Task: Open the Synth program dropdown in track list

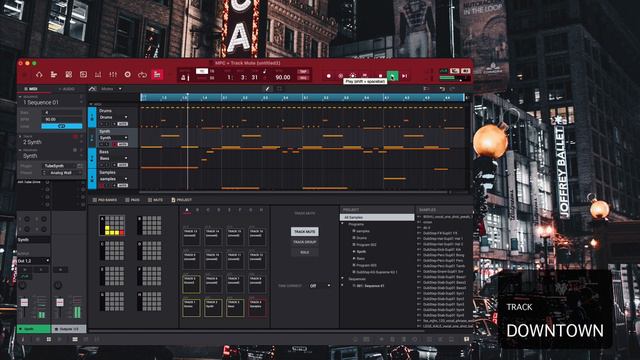Action: [x=113, y=138]
